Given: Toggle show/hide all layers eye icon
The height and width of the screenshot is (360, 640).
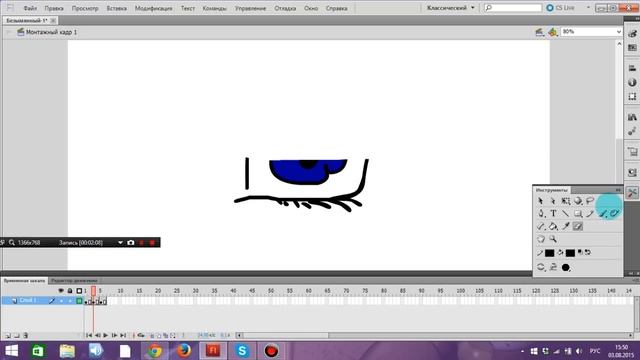Looking at the screenshot, I should pos(61,291).
